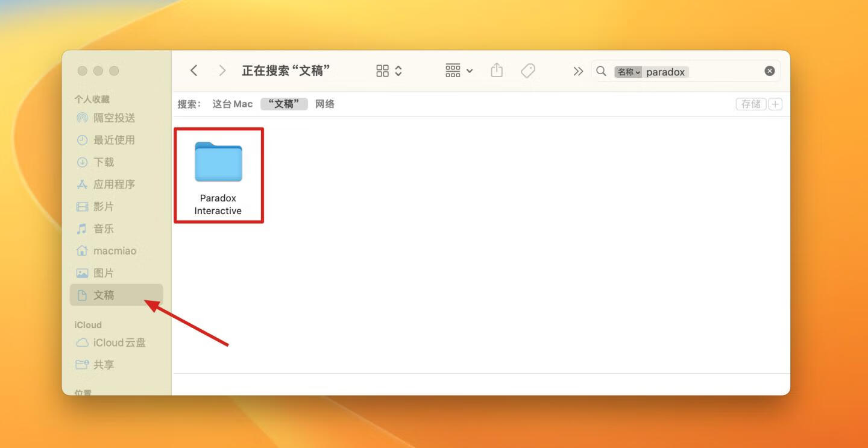Minimize the Finder window
The width and height of the screenshot is (868, 448).
click(x=98, y=71)
